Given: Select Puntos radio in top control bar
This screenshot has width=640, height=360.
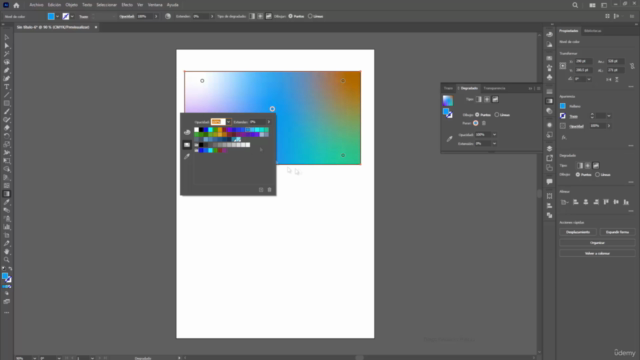Looking at the screenshot, I should pyautogui.click(x=291, y=16).
